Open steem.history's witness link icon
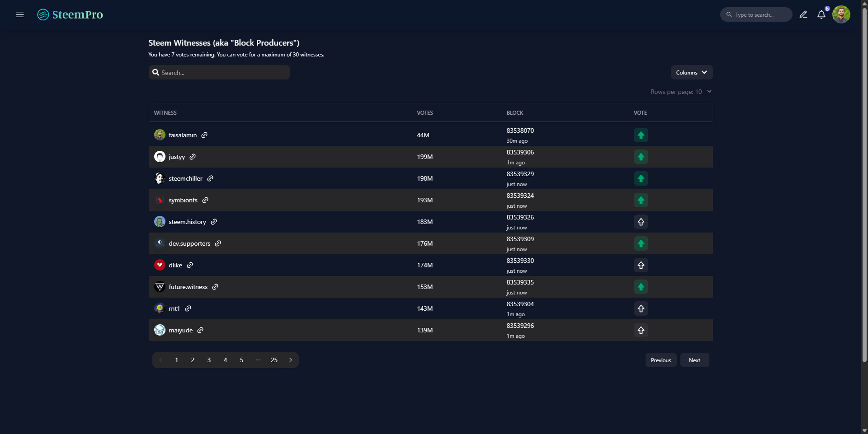This screenshot has width=868, height=434. pyautogui.click(x=214, y=222)
